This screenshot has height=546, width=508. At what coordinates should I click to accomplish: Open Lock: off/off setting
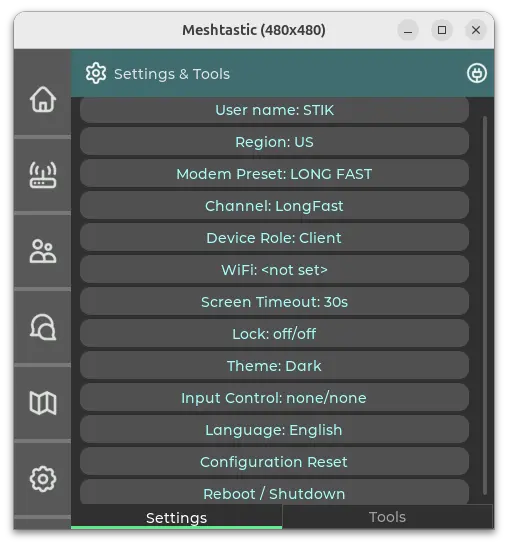(274, 334)
